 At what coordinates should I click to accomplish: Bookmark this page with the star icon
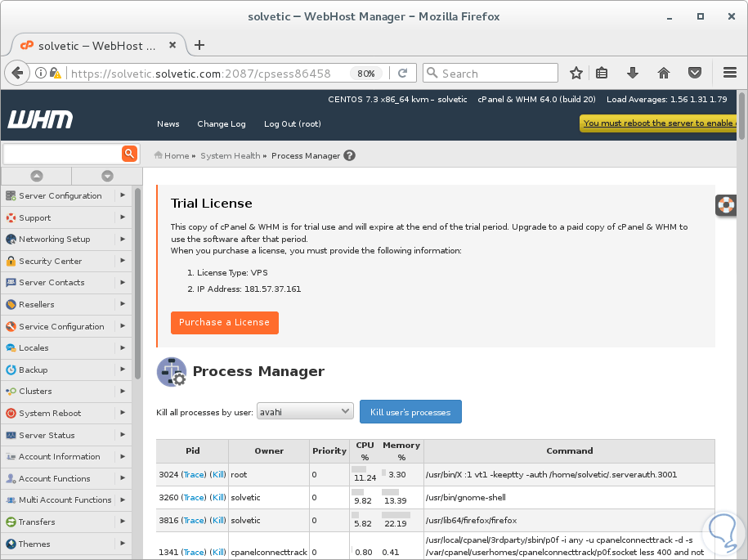pos(576,73)
